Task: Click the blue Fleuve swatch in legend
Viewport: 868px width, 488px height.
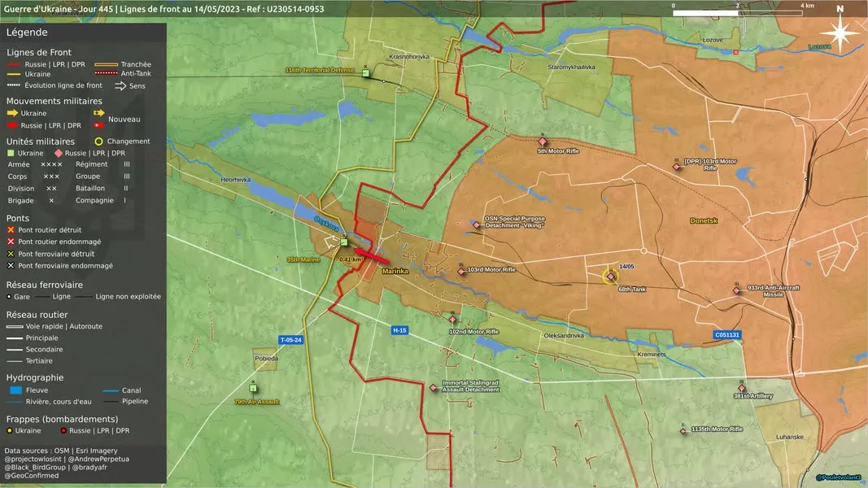Action: pos(16,390)
